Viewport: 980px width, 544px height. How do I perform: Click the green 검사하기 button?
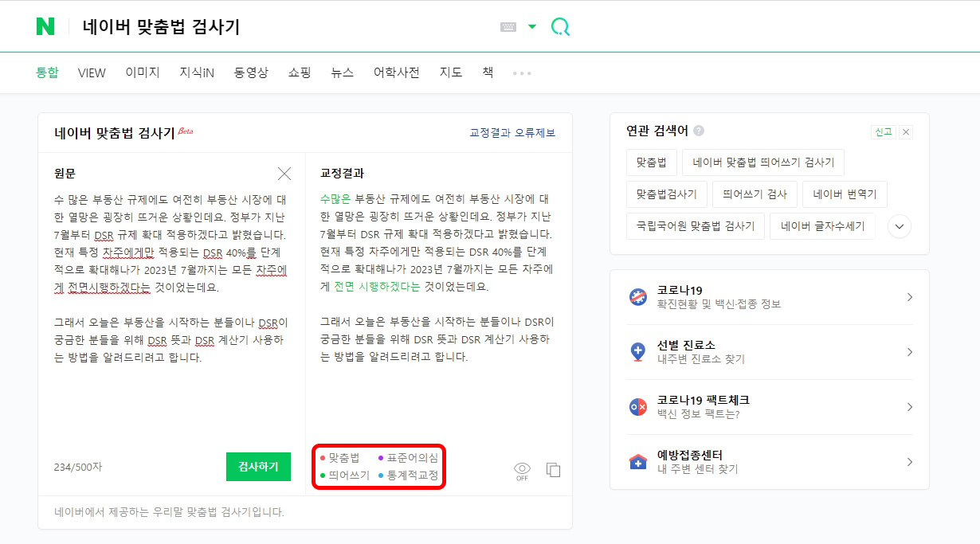click(258, 467)
